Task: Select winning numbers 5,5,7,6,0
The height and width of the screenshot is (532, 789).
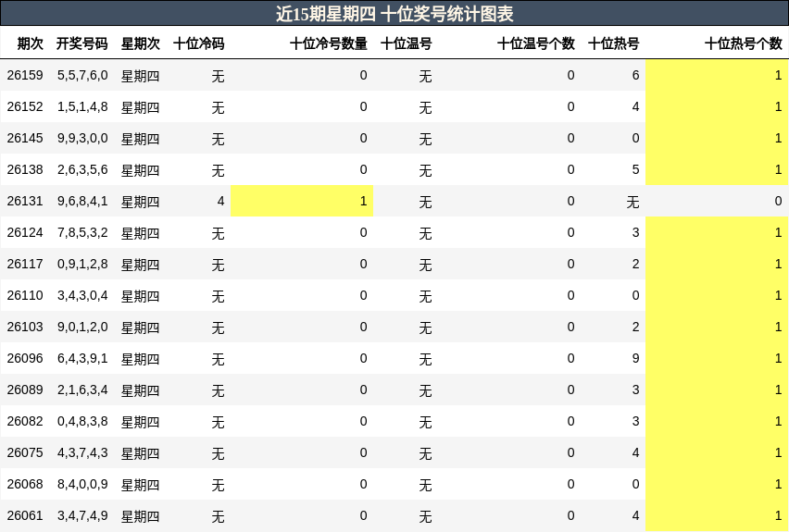Action: 82,76
